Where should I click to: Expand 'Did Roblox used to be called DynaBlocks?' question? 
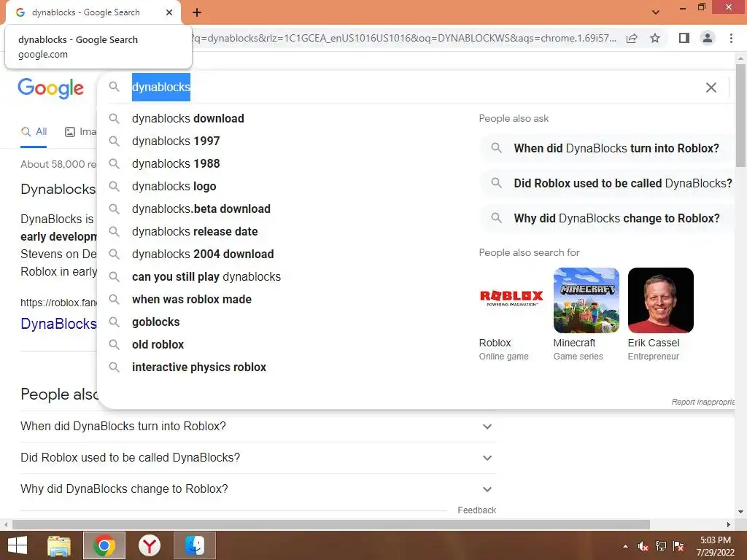click(258, 458)
